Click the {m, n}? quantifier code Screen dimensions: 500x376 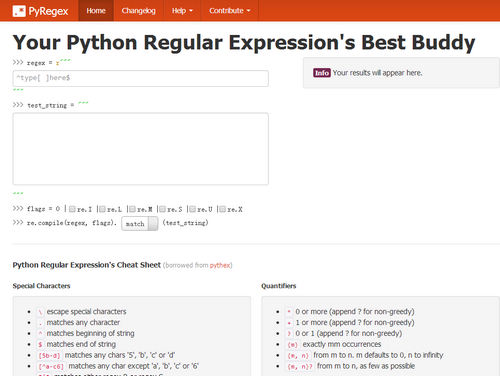300,367
